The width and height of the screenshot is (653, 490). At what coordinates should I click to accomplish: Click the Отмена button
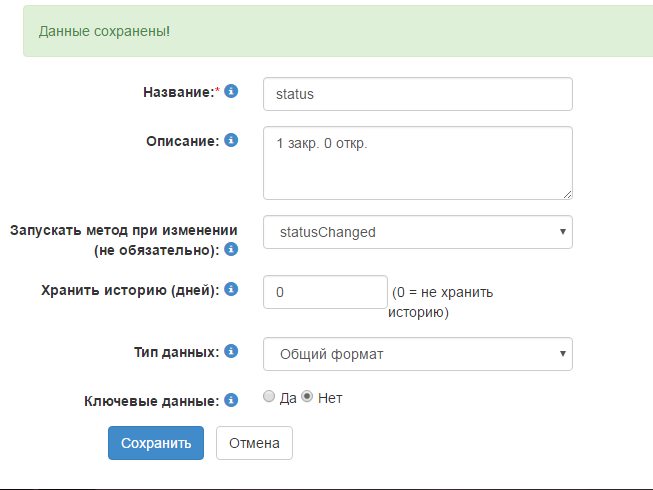coord(254,443)
